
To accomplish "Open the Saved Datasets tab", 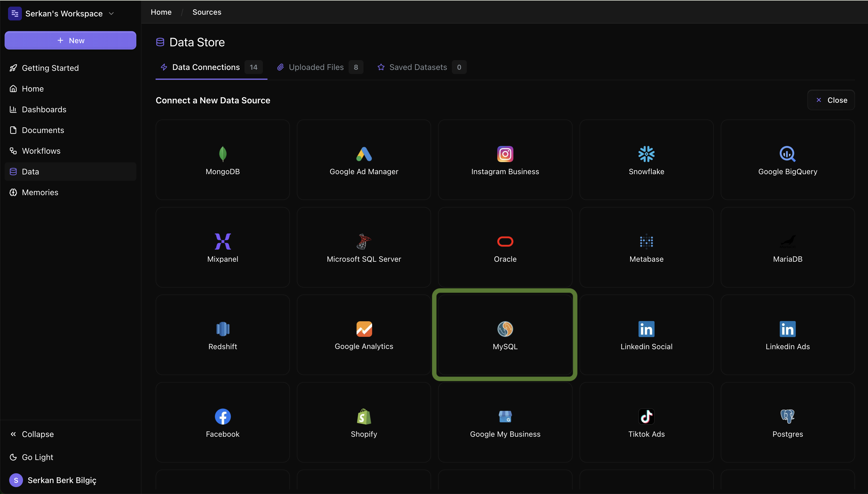I will pos(422,67).
